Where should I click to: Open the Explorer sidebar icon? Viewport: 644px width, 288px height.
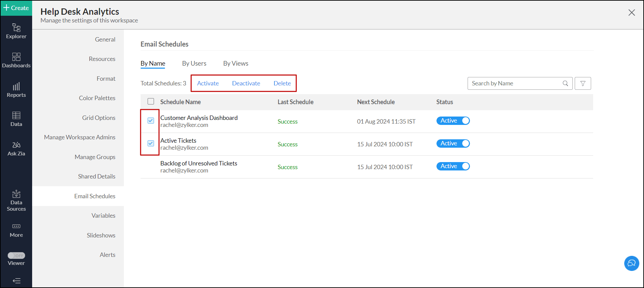pos(16,31)
